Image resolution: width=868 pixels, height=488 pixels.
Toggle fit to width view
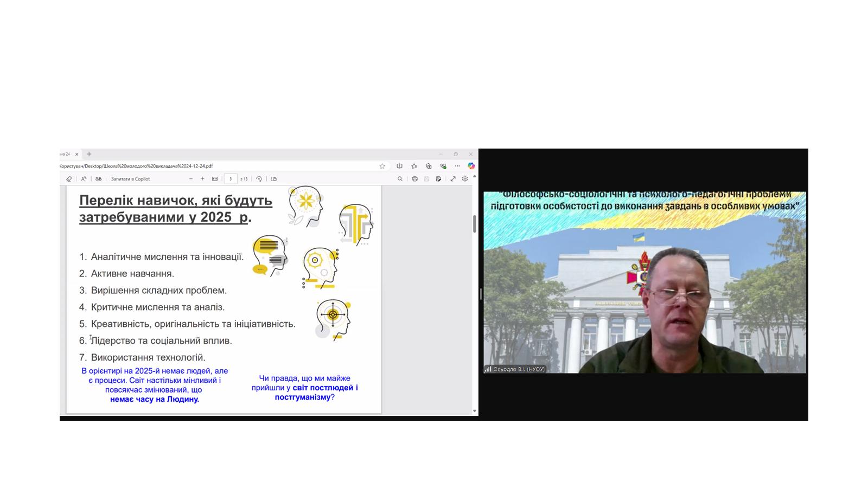[x=215, y=179]
